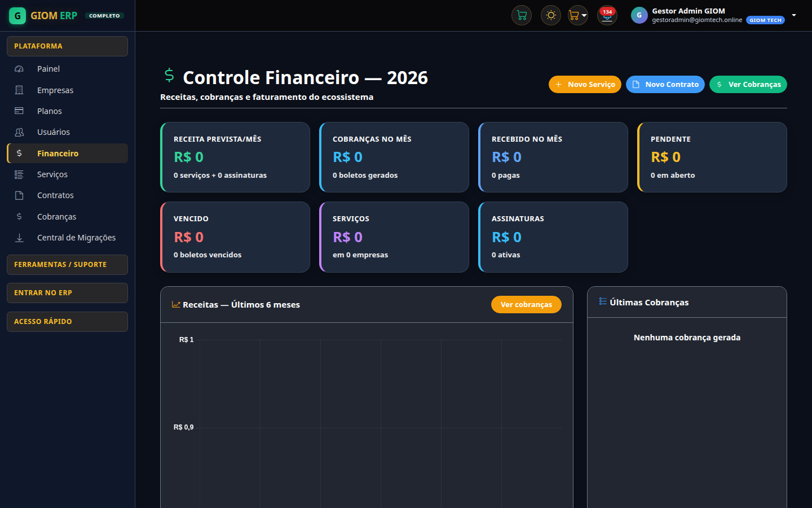
Task: Click the Cobranças dollar icon in sidebar
Action: 19,217
